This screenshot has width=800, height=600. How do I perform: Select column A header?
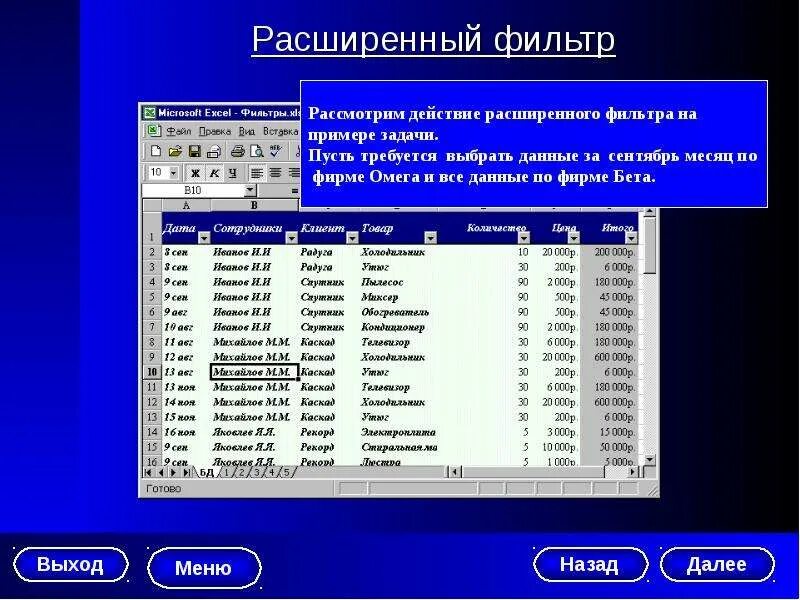point(186,206)
